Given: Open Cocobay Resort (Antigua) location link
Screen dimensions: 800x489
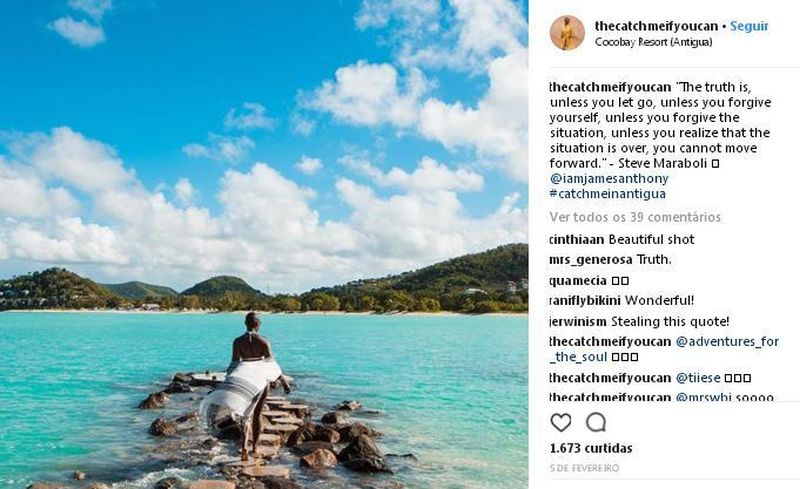Looking at the screenshot, I should [x=654, y=42].
